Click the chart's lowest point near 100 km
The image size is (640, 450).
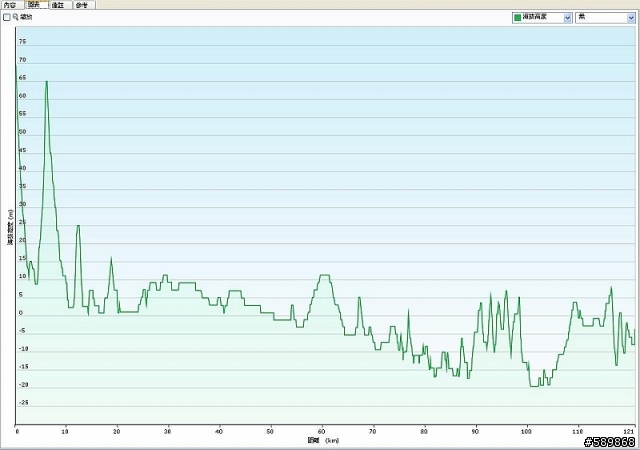pos(534,386)
